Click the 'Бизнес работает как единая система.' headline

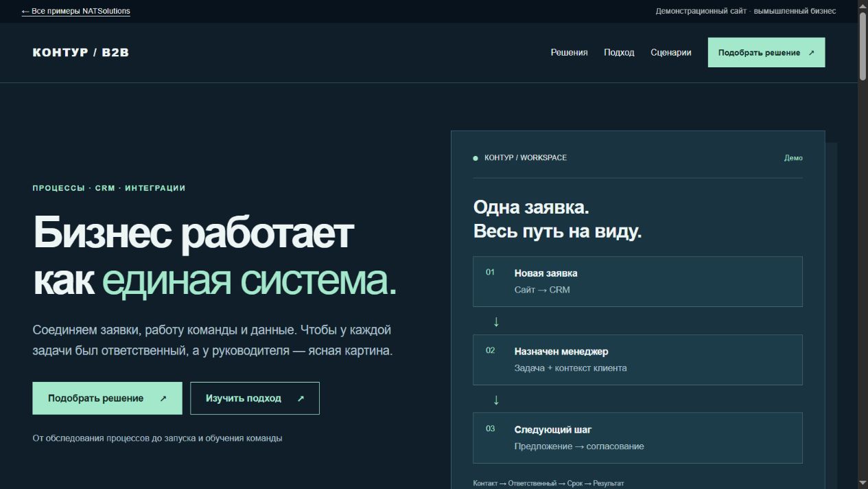215,257
